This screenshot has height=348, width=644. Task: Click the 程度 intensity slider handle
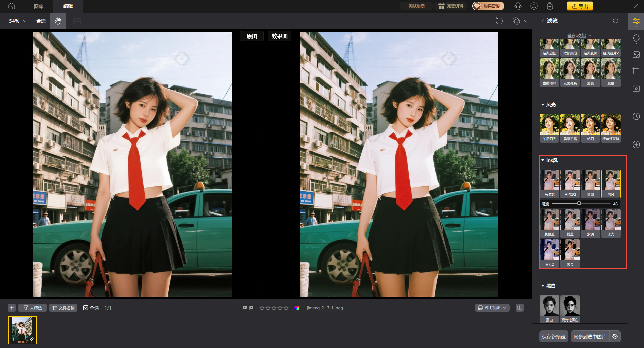pyautogui.click(x=579, y=204)
